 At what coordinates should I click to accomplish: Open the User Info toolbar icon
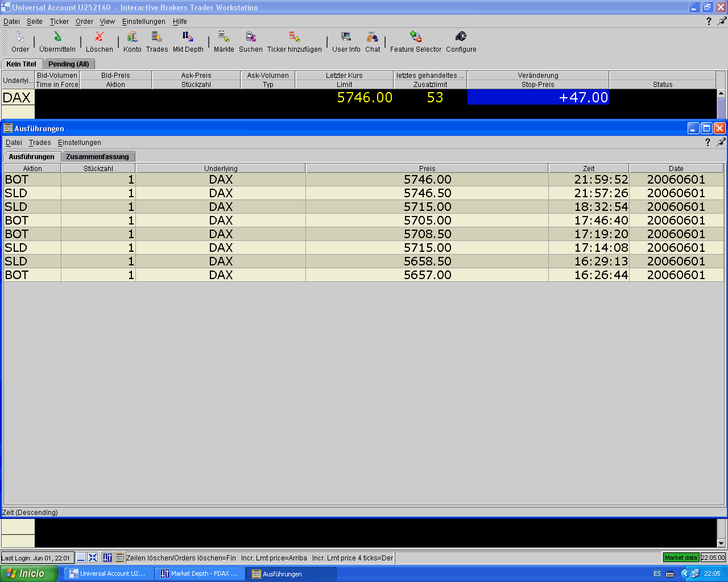click(346, 43)
